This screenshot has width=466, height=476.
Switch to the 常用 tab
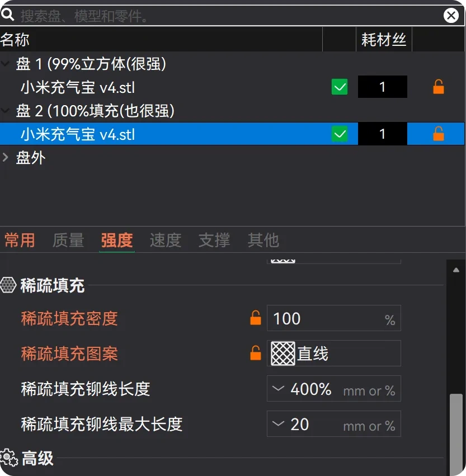(20, 240)
